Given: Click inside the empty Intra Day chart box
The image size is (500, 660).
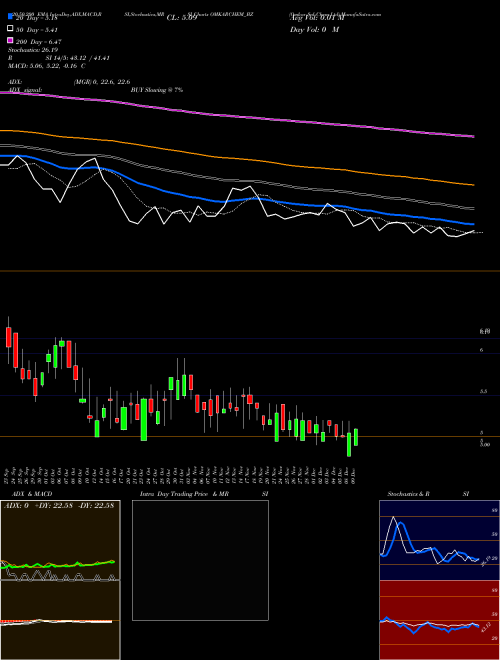Looking at the screenshot, I should [200, 560].
